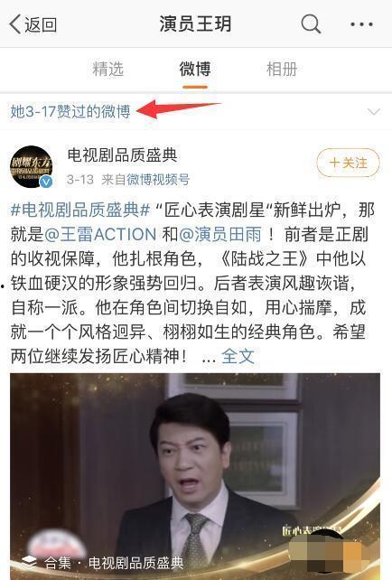This screenshot has width=392, height=580.
Task: Tap the 电视剧品质盛典 profile avatar
Action: 31,167
